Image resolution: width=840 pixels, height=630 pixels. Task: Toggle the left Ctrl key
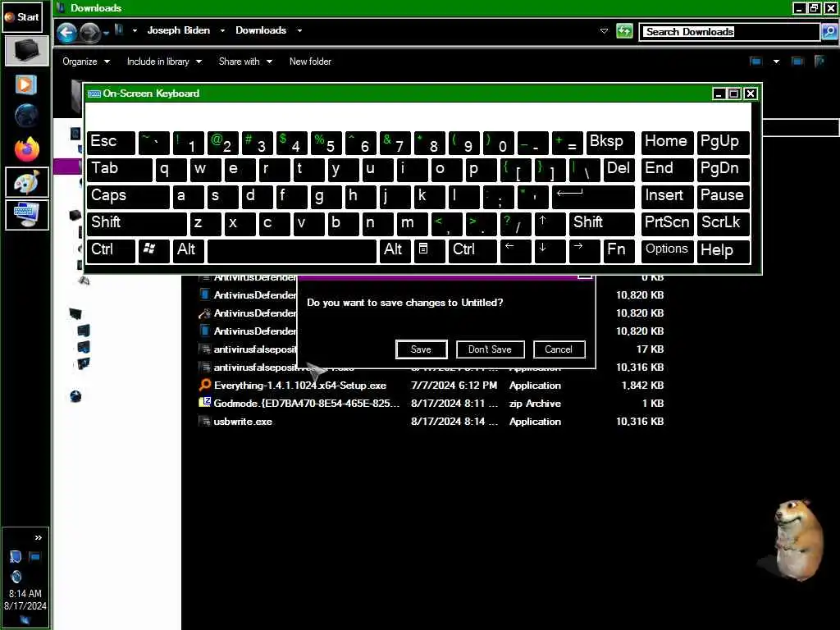[x=111, y=249]
